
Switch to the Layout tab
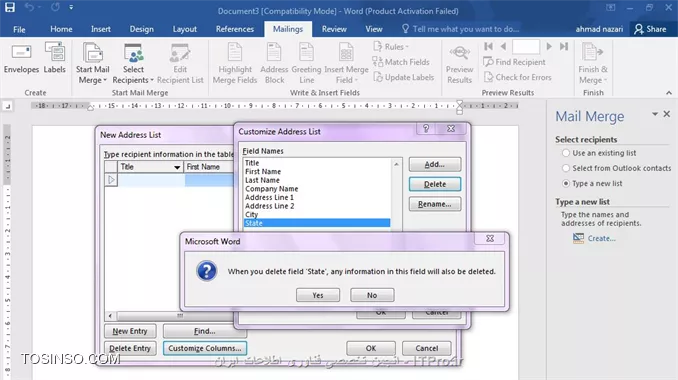pos(185,29)
